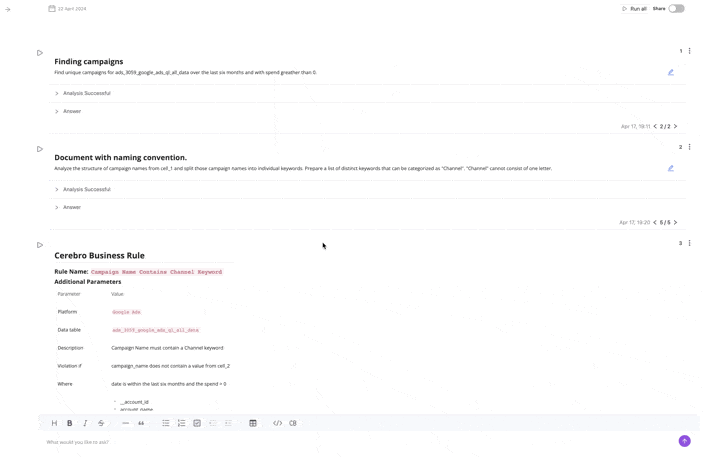Viewport: 703px width, 457px height.
Task: Expand Analysis Successful under Finding campaigns
Action: click(x=57, y=93)
